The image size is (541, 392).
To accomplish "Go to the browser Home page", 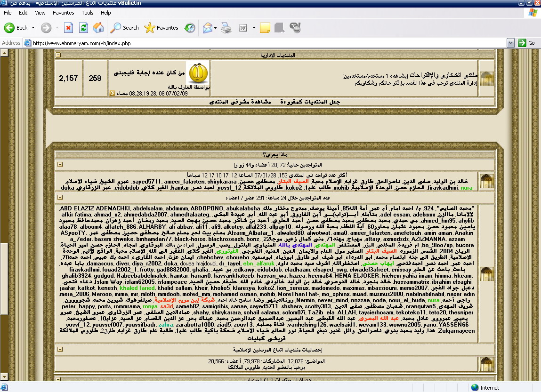I will point(98,28).
